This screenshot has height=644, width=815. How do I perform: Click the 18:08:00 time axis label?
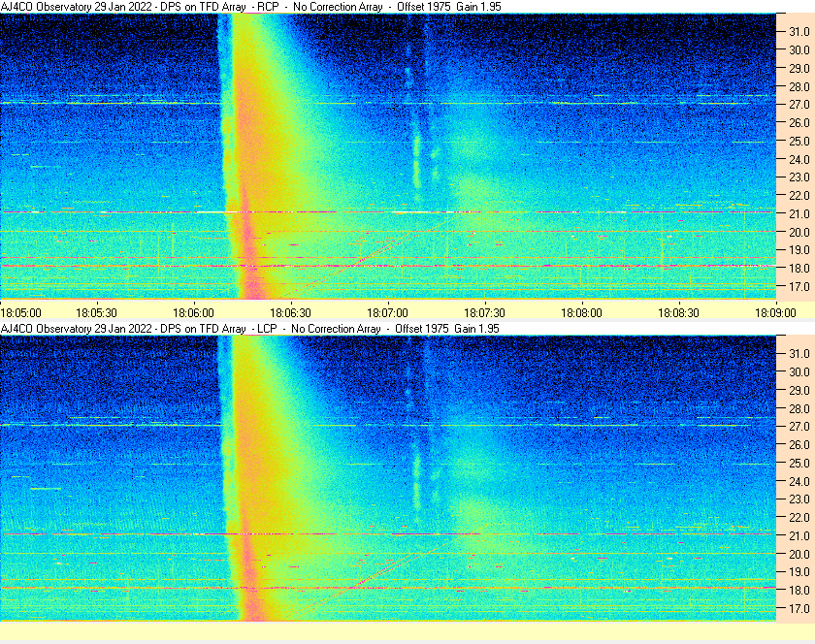(581, 313)
